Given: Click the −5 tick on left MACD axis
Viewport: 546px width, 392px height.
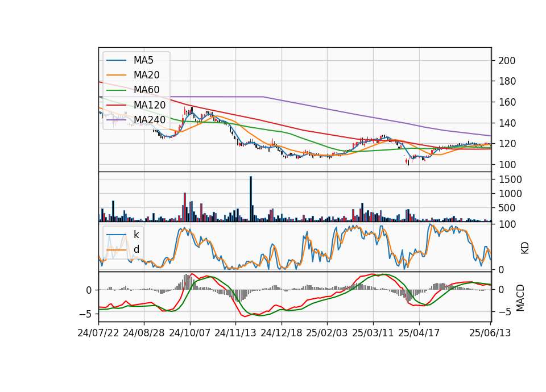Looking at the screenshot, I should (x=86, y=314).
